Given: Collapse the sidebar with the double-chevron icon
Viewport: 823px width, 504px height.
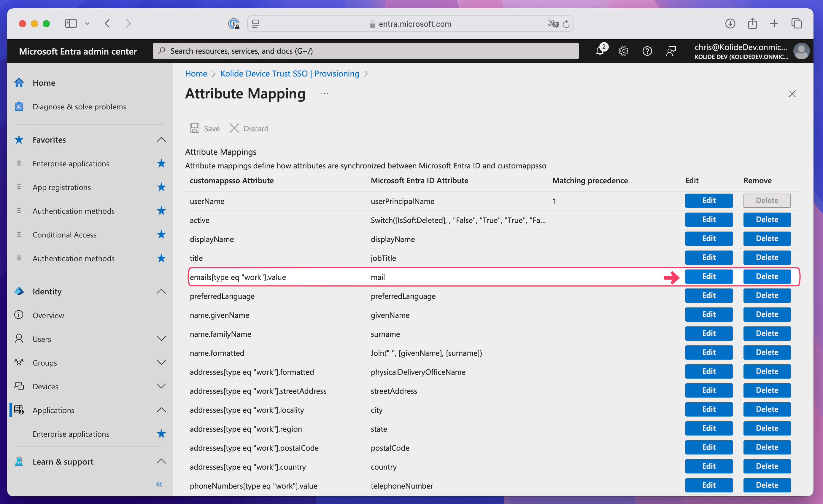Looking at the screenshot, I should (x=159, y=484).
